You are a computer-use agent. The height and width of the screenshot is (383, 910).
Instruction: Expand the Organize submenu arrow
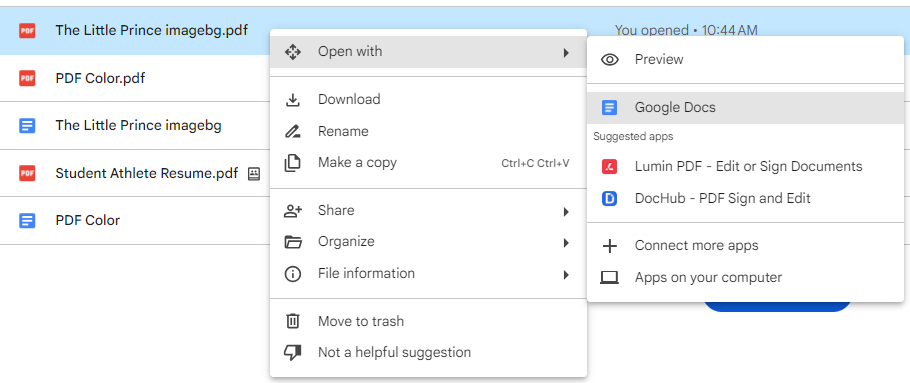(566, 243)
